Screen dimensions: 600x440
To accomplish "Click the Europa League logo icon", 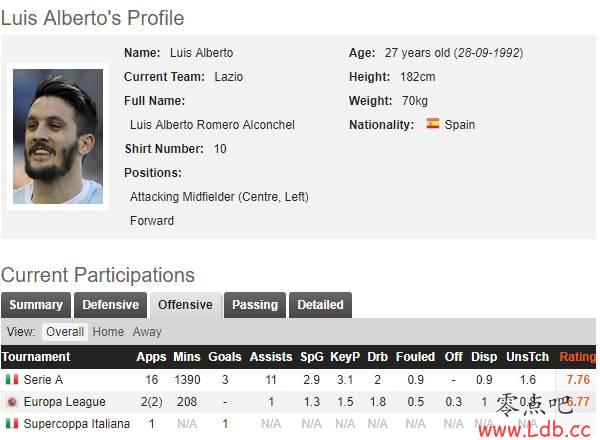I will tap(12, 401).
